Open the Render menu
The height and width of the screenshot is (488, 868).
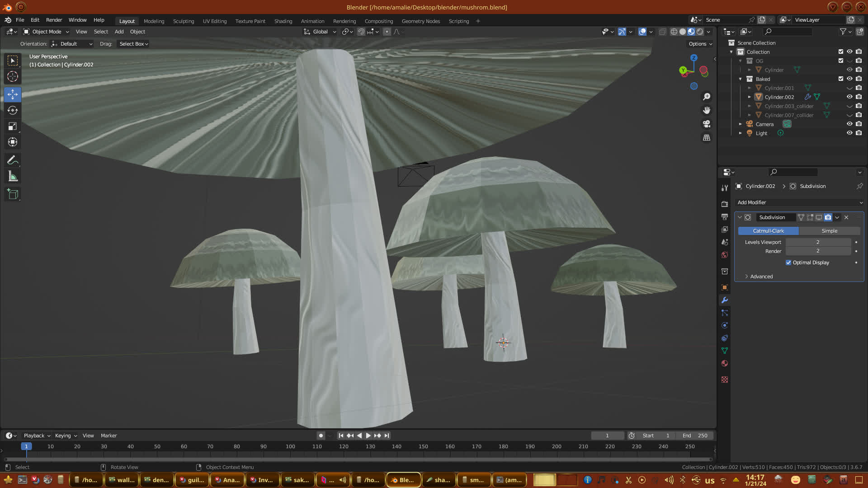click(54, 20)
